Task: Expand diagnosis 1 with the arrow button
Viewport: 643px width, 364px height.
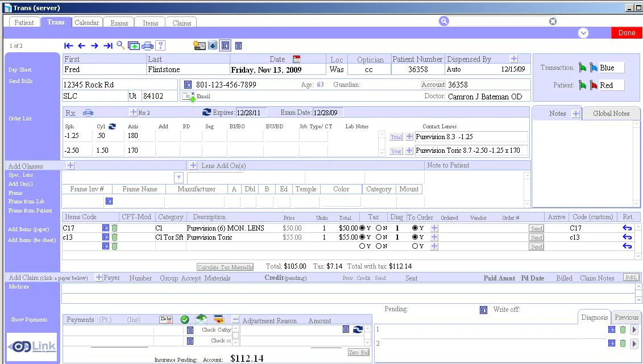Action: pos(634,329)
